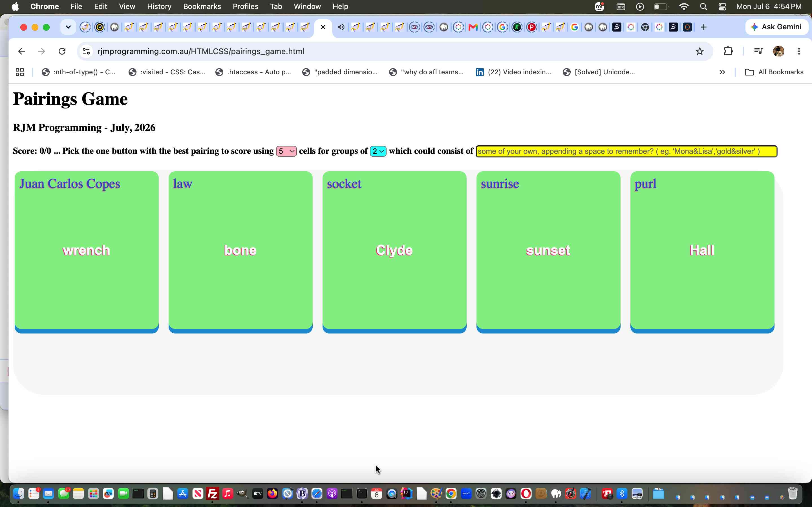Pick the socket Clyde pairing button
This screenshot has width=812, height=507.
394,252
